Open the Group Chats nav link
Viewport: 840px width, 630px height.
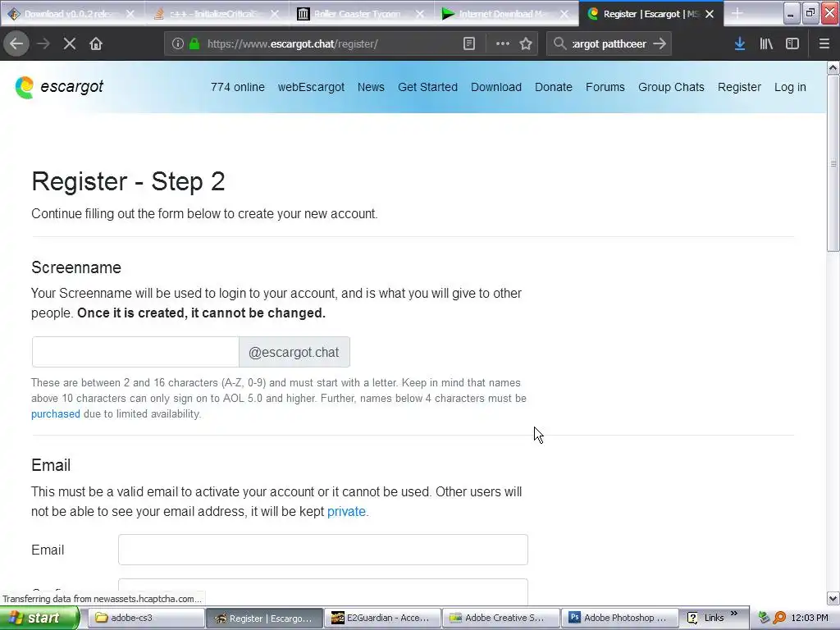[x=671, y=87]
